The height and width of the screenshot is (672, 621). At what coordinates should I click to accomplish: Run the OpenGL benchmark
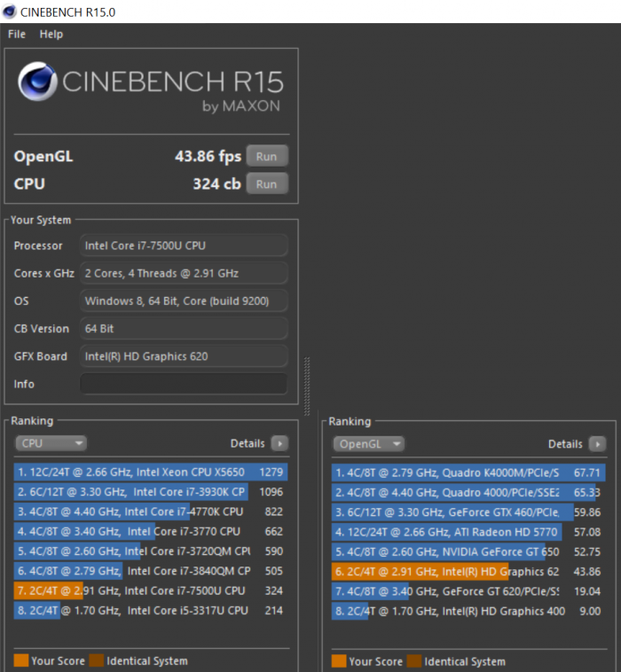[266, 156]
